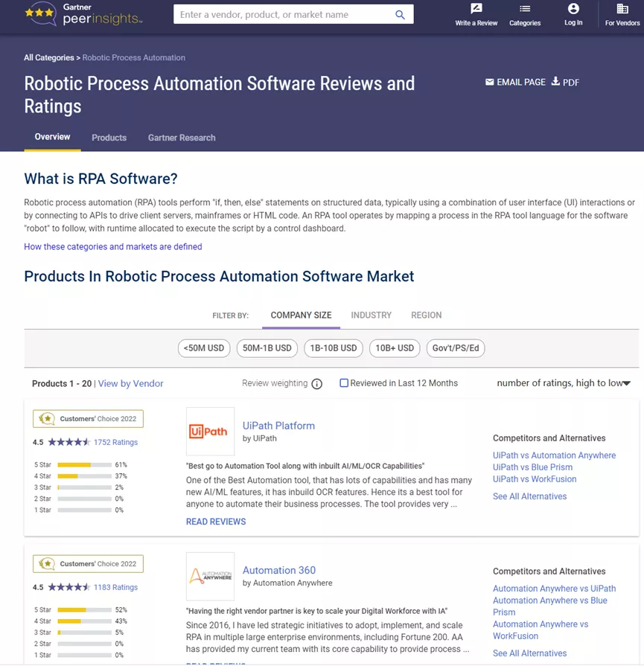This screenshot has height=666, width=644.
Task: Open the UiPath Platform product link
Action: 279,426
